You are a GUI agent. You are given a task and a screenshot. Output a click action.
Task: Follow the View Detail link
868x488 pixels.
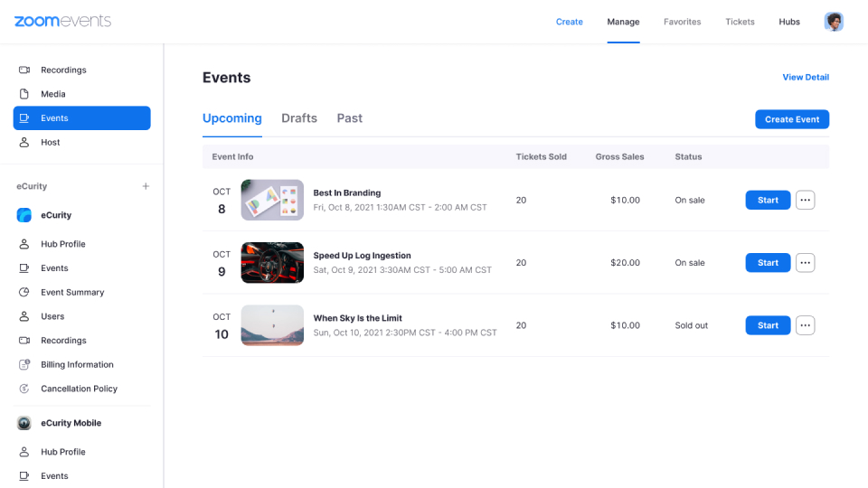(806, 78)
